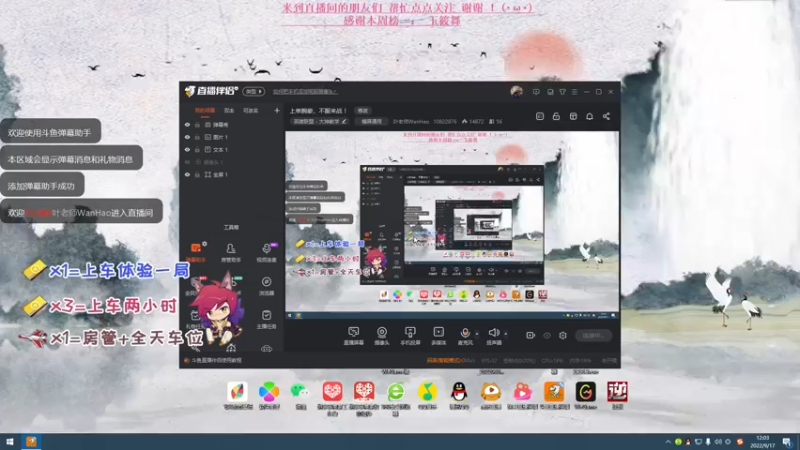Viewport: 800px width, 450px height.
Task: Toggle the lock on 全屏 1 source
Action: pyautogui.click(x=197, y=174)
